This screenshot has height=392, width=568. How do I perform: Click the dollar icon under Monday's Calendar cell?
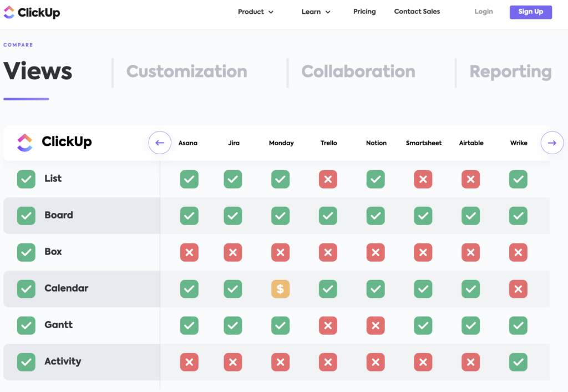click(x=281, y=289)
